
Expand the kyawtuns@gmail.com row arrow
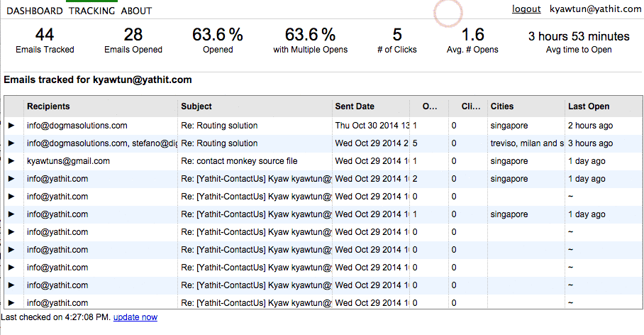pyautogui.click(x=11, y=161)
